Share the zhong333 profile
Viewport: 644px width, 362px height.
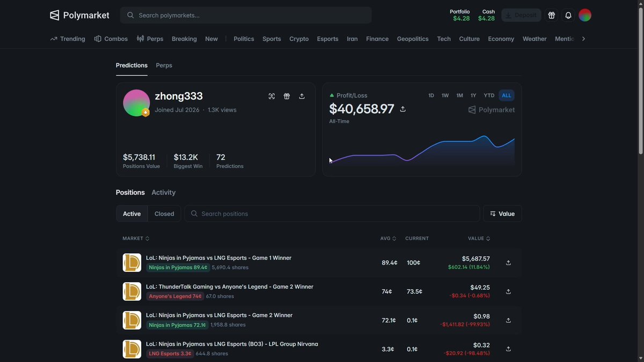coord(302,96)
